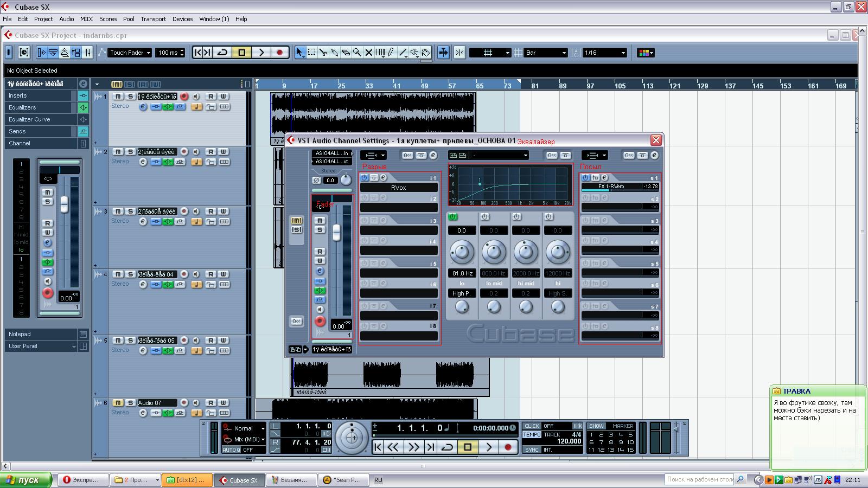Open the EQ preset dropdown
This screenshot has height=488, width=868.
click(x=499, y=156)
